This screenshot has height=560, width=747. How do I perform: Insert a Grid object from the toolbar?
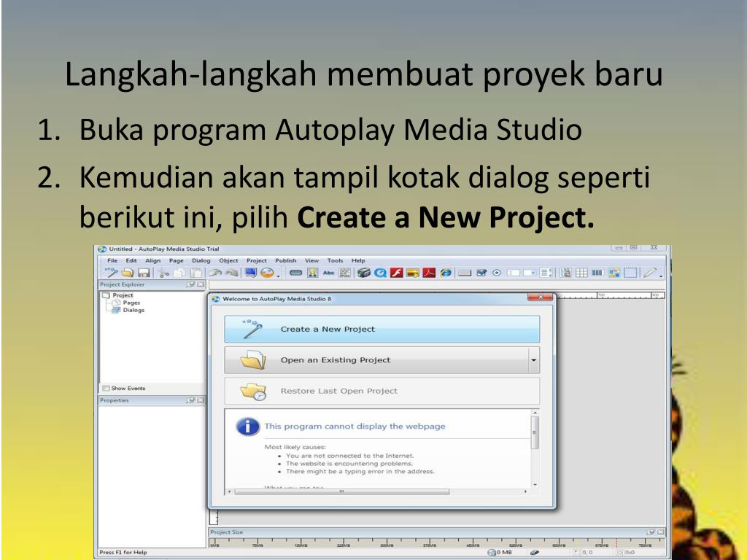click(581, 273)
